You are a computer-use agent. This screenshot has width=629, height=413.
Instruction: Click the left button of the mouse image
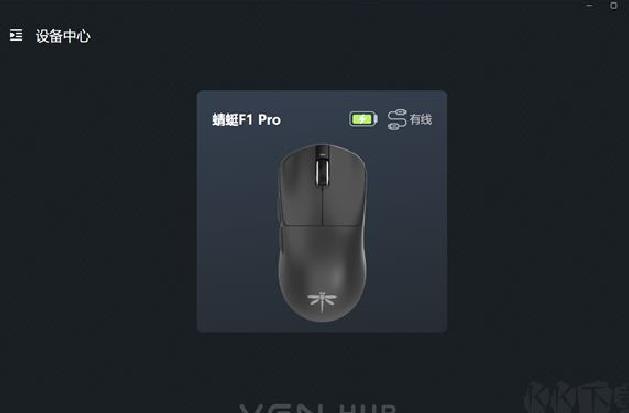point(299,190)
